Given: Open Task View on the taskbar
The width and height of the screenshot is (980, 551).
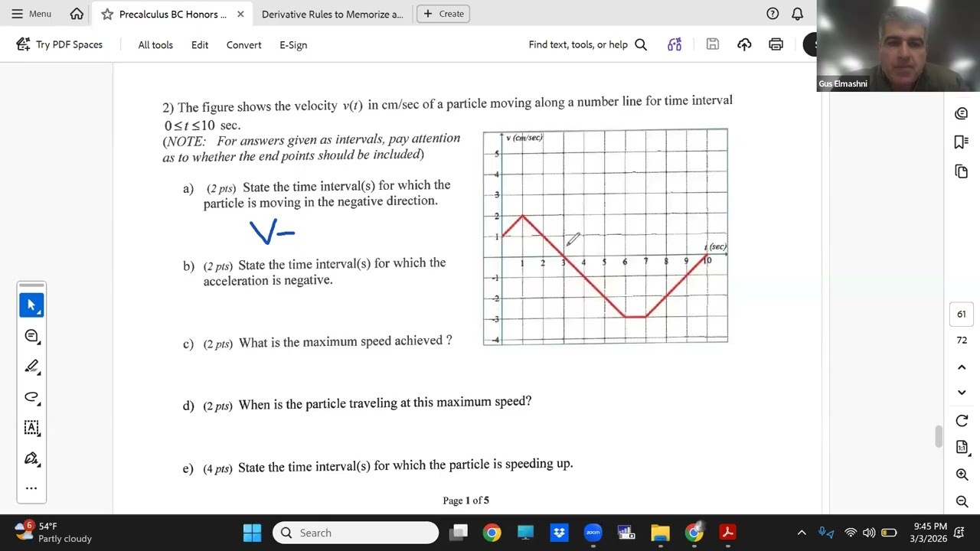Looking at the screenshot, I should 458,533.
